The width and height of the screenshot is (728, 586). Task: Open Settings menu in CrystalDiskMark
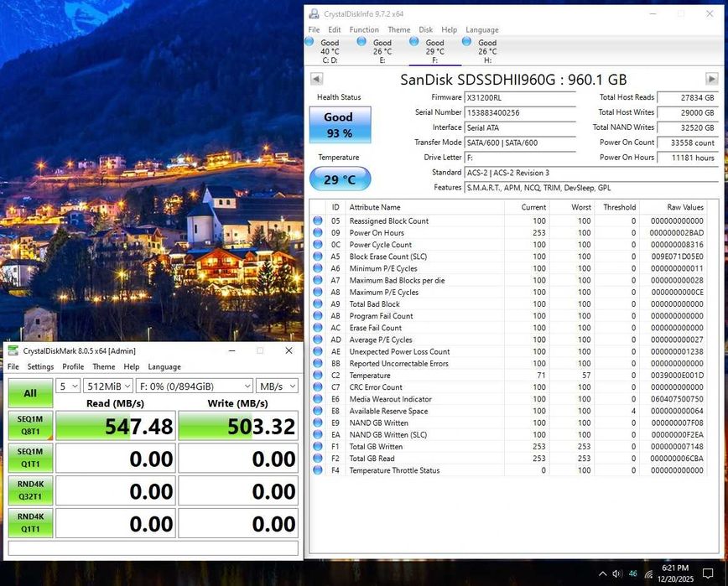click(40, 366)
